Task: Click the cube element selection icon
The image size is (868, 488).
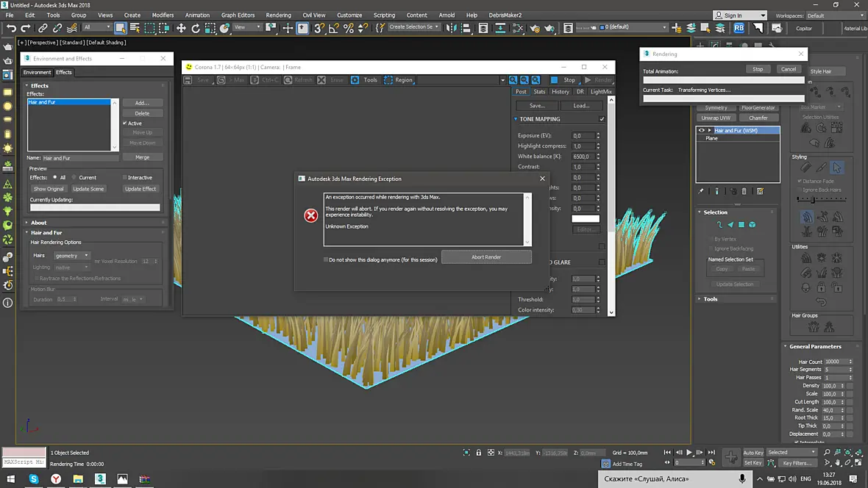Action: 753,225
